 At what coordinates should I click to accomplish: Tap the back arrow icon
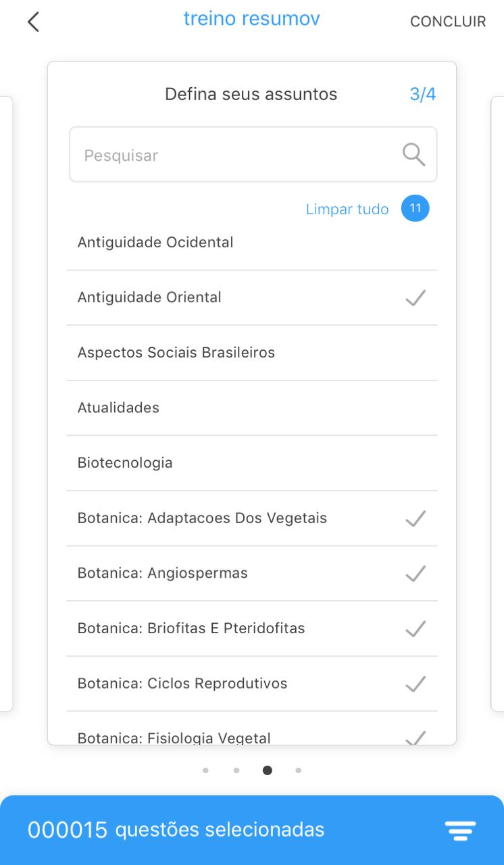(33, 22)
